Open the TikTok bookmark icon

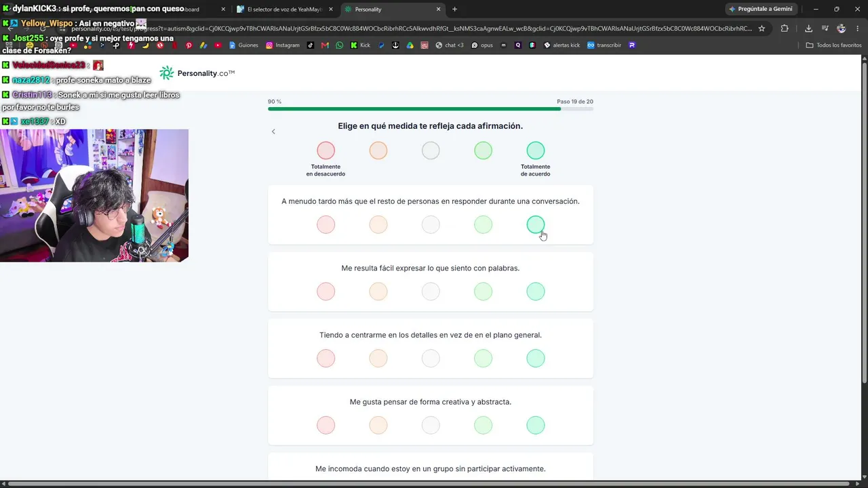point(311,45)
